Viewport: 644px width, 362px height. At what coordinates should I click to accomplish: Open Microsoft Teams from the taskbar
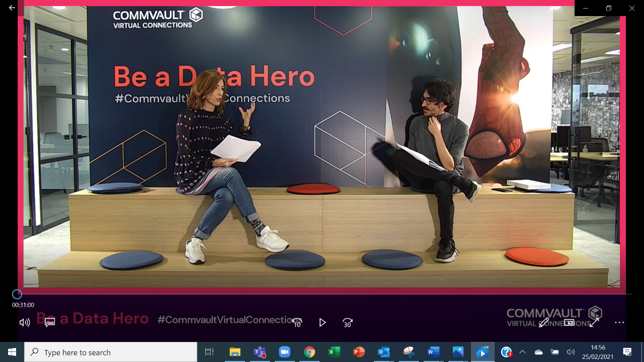[x=260, y=352]
